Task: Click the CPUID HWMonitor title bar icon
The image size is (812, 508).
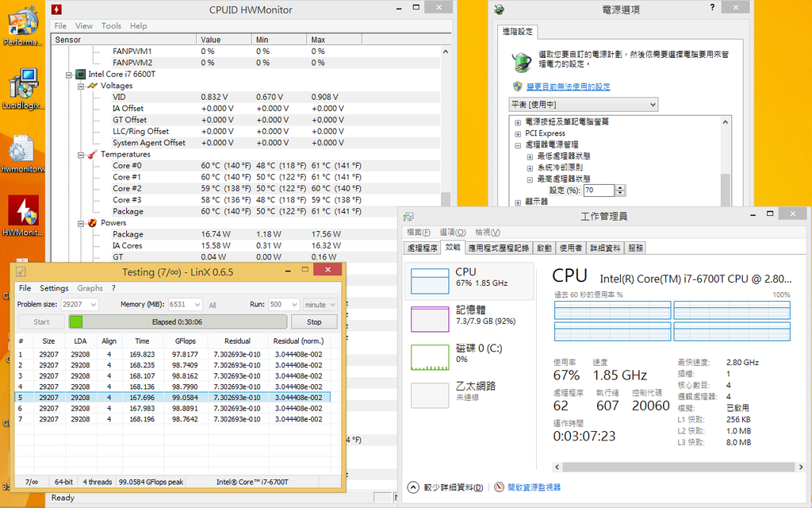Action: (x=56, y=10)
